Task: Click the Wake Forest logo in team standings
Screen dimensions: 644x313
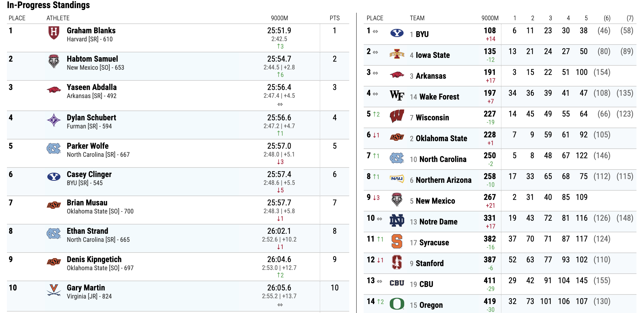Action: [x=397, y=95]
